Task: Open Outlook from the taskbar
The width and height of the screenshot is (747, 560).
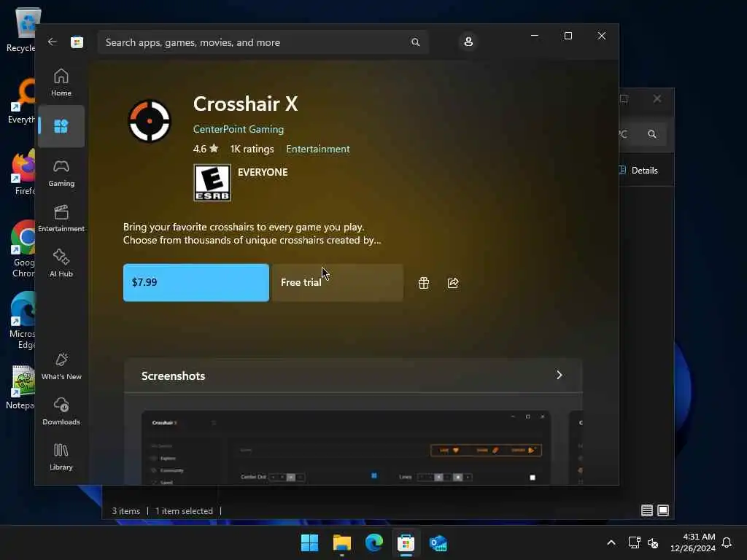Action: (x=438, y=542)
